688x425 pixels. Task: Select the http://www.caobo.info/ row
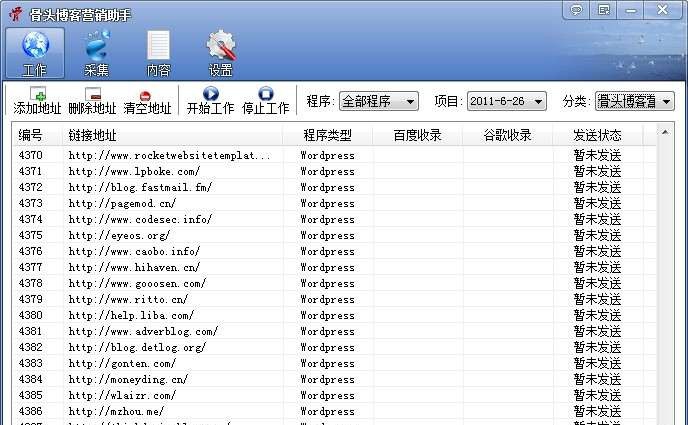tap(334, 251)
